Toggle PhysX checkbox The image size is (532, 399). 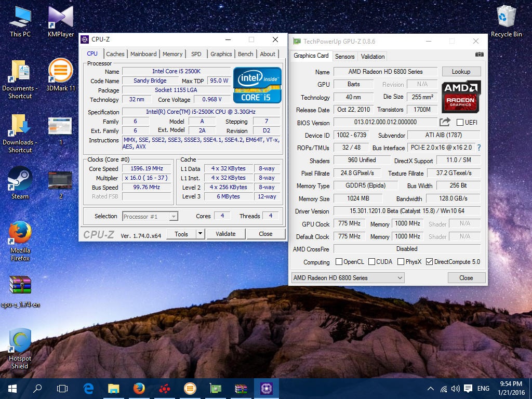[x=401, y=262]
